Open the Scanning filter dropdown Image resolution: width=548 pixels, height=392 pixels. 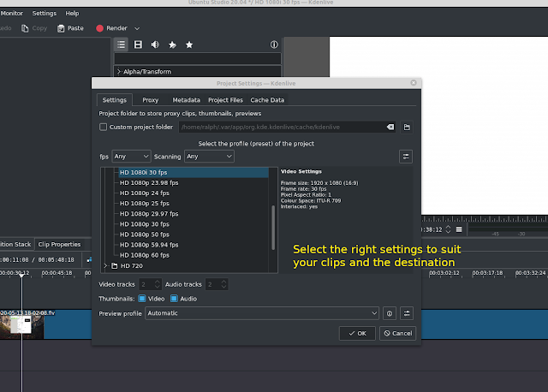coord(209,157)
